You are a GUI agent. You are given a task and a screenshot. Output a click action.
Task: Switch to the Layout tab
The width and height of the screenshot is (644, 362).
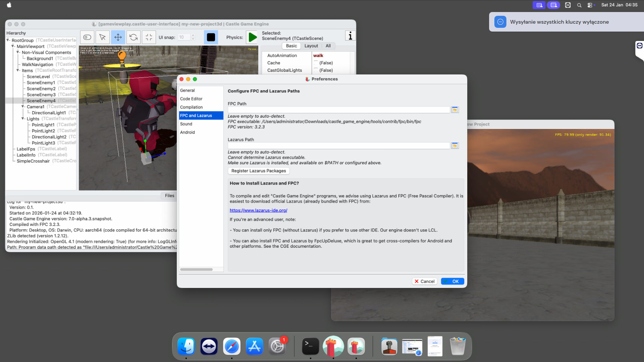pos(311,46)
